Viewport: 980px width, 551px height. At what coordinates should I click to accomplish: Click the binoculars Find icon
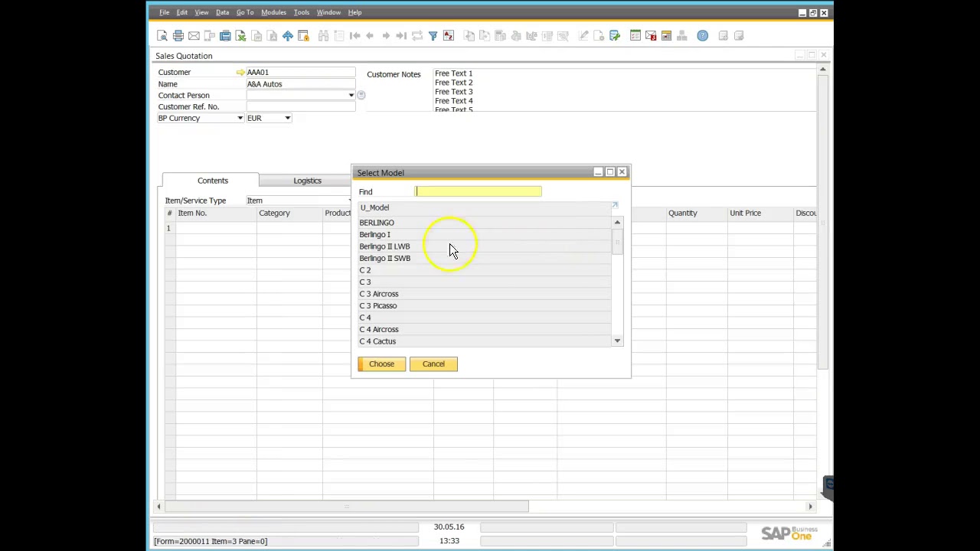(x=323, y=36)
